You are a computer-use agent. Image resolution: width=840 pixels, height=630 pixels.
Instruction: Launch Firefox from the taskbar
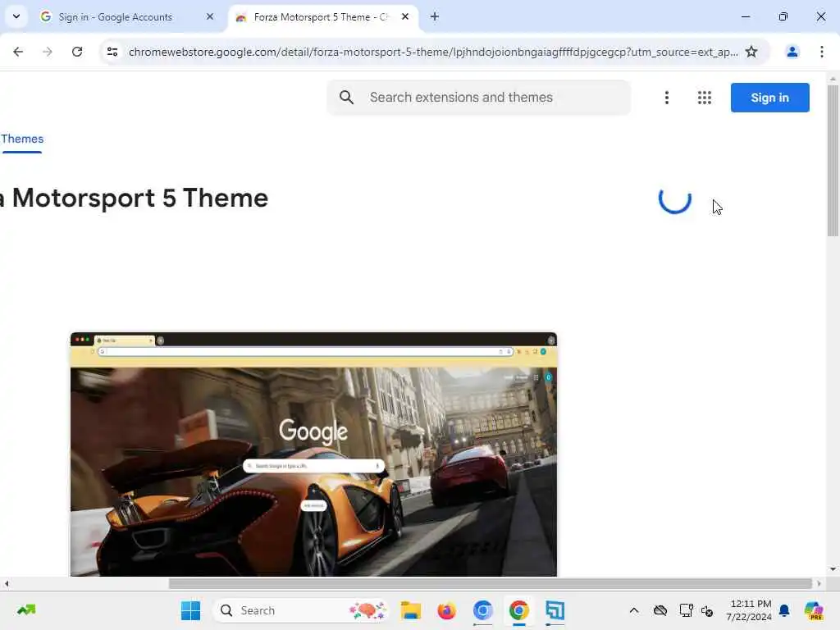click(x=446, y=610)
